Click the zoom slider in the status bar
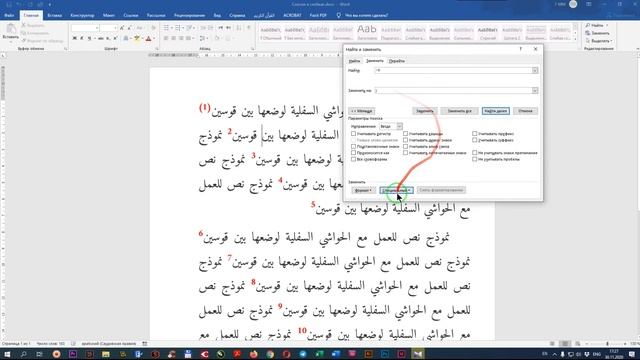Viewport: 640px width, 360px height. [x=607, y=344]
